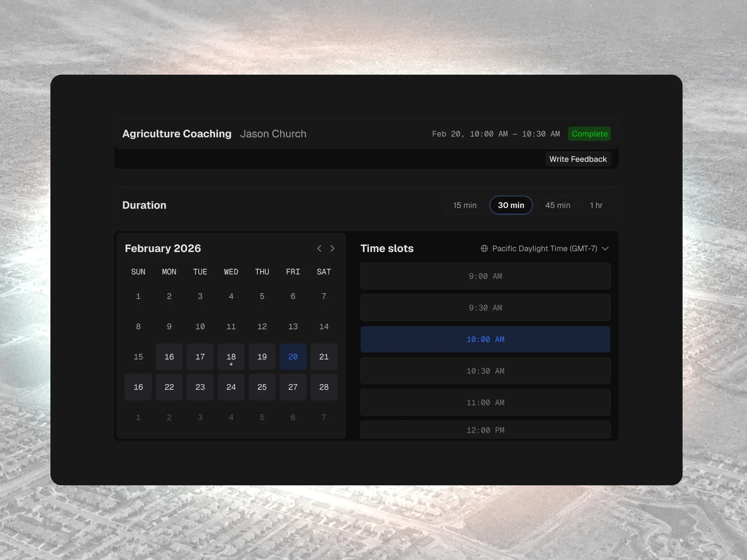Select 30 min duration

[511, 205]
